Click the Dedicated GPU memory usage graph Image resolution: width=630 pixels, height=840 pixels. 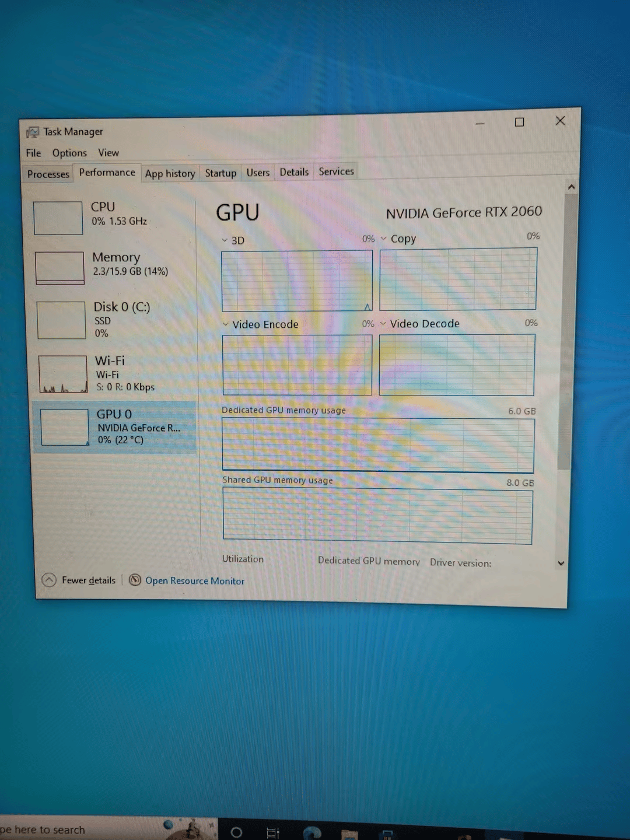point(378,445)
